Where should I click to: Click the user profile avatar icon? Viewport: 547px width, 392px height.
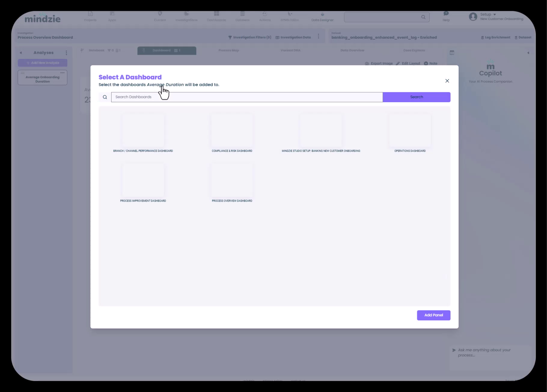473,17
